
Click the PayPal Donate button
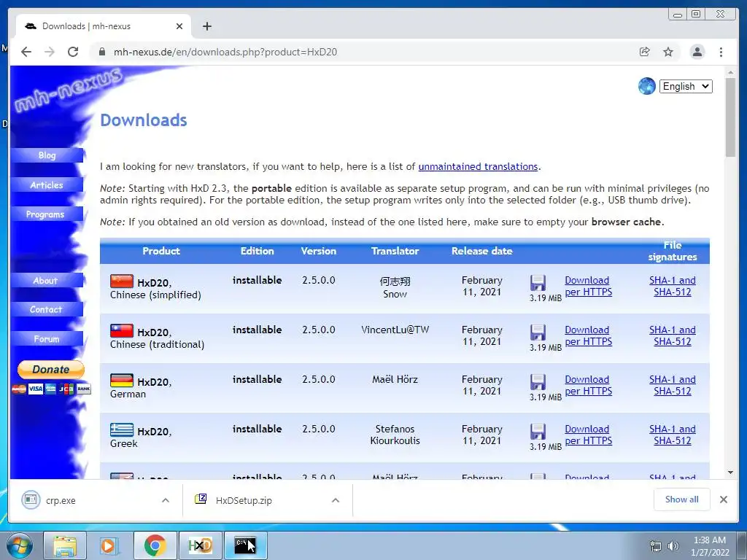(x=51, y=370)
